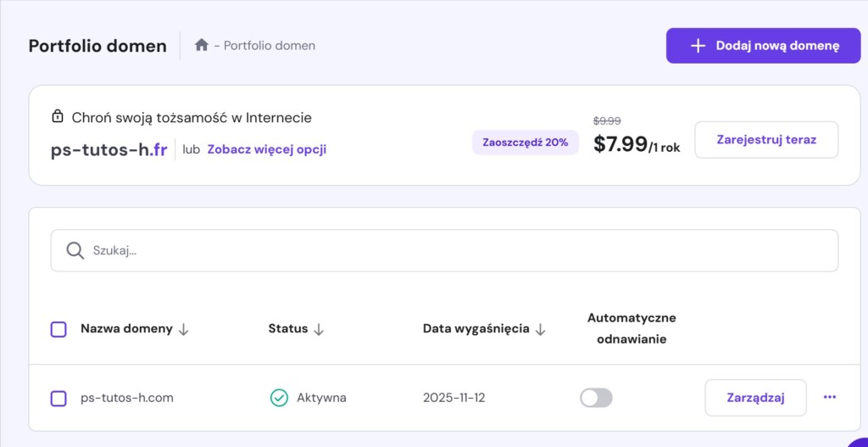Click the search magnifier icon
This screenshot has width=868, height=447.
tap(75, 250)
